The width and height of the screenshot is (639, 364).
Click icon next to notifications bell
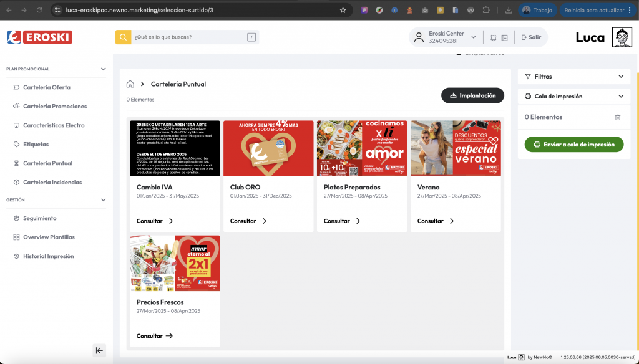(504, 37)
